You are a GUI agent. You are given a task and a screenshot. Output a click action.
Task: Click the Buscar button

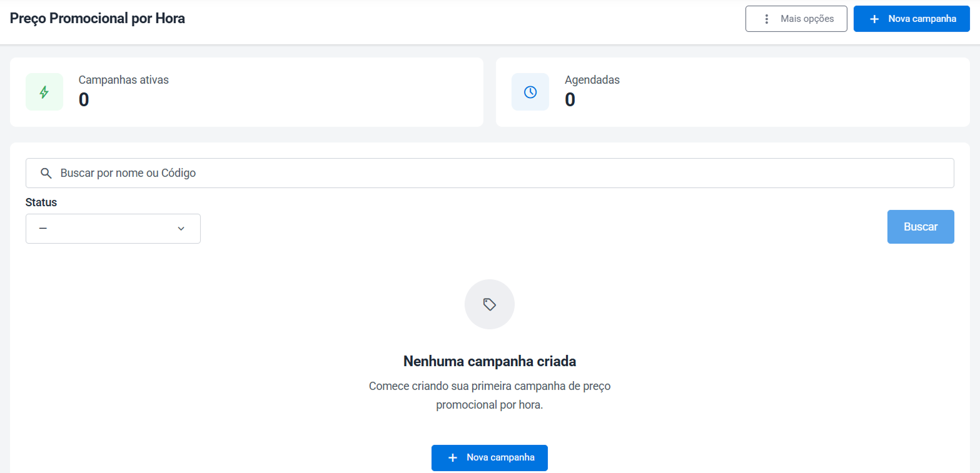click(921, 227)
